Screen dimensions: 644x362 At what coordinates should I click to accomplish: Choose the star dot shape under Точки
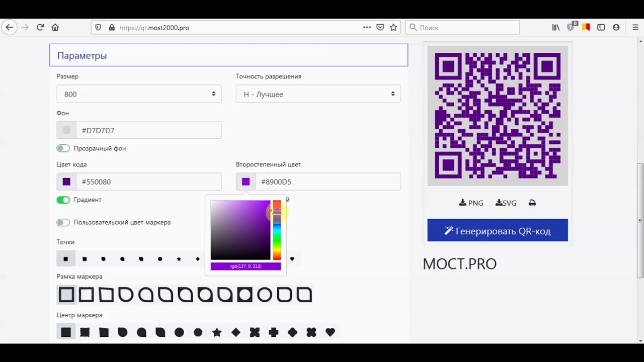(x=179, y=259)
